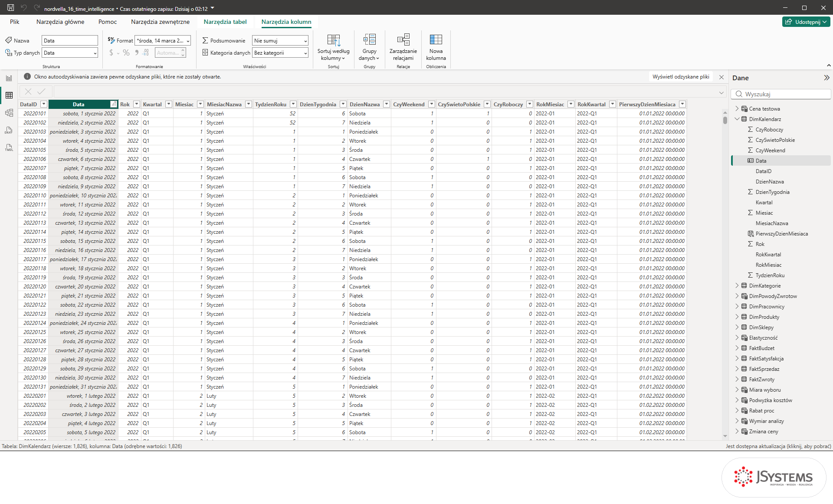Commit formula with checkmark icon

coord(41,92)
